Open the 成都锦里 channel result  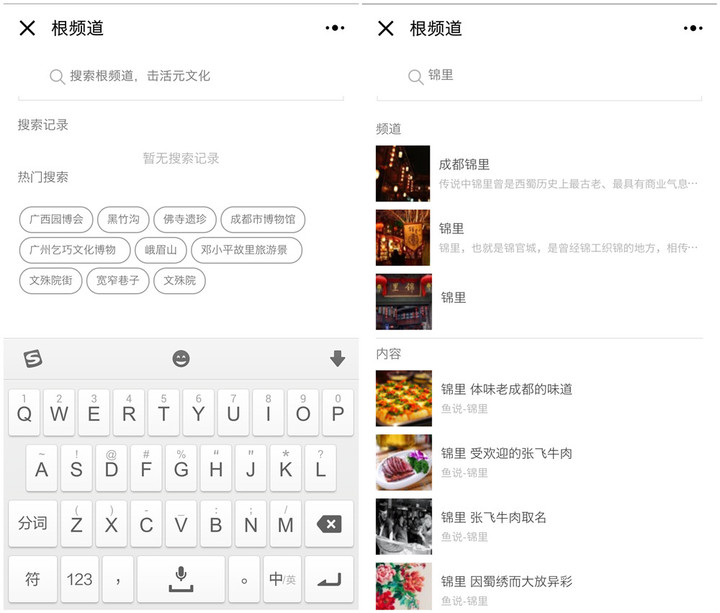[x=540, y=174]
